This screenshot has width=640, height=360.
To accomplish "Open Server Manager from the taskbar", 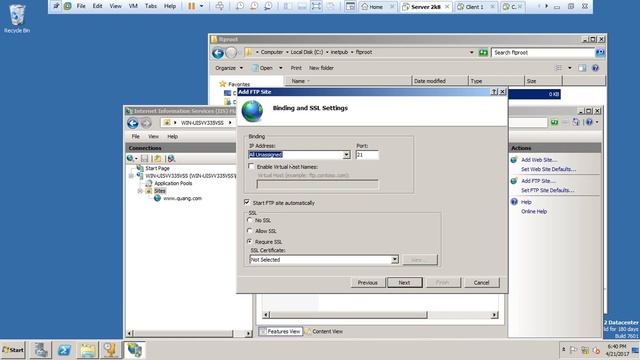I will (x=40, y=350).
